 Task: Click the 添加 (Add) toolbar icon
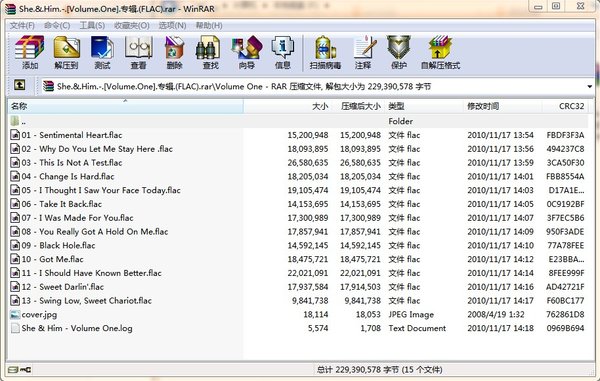pyautogui.click(x=29, y=47)
